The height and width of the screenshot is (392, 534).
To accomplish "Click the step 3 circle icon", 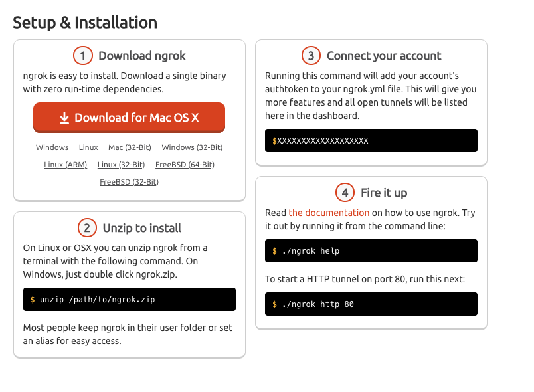I will [311, 56].
